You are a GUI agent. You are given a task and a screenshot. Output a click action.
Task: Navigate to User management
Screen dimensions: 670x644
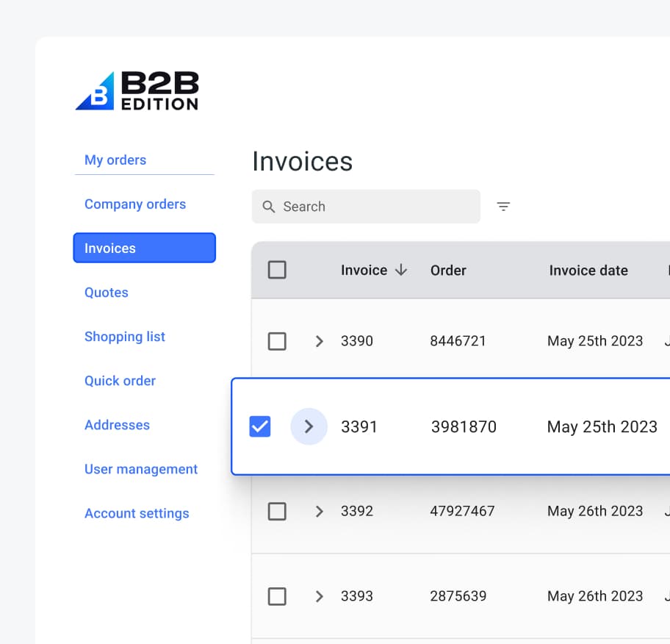(141, 469)
